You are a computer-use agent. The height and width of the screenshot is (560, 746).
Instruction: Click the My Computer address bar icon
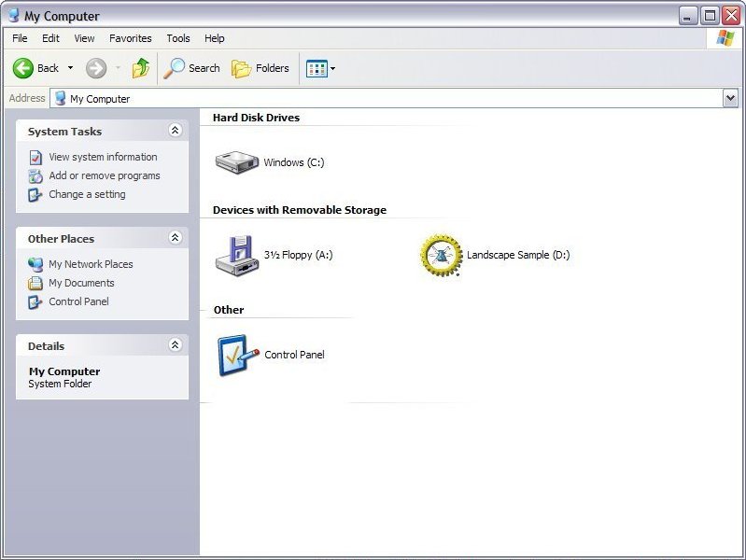click(x=60, y=99)
